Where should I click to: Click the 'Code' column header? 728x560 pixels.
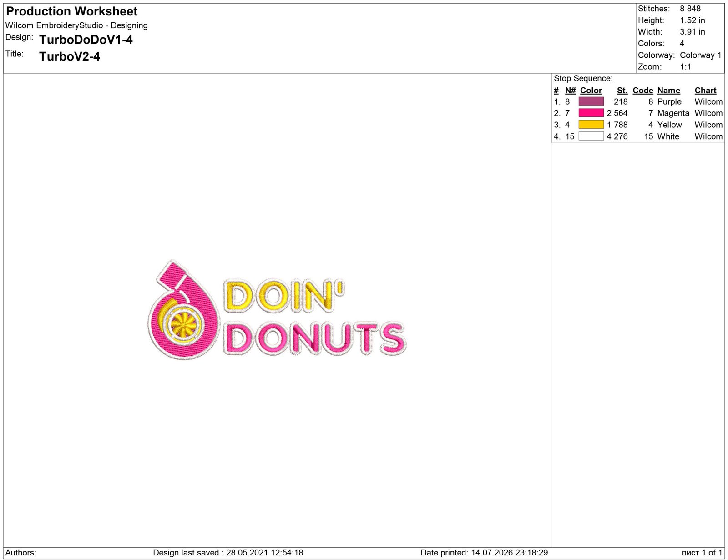[x=643, y=91]
